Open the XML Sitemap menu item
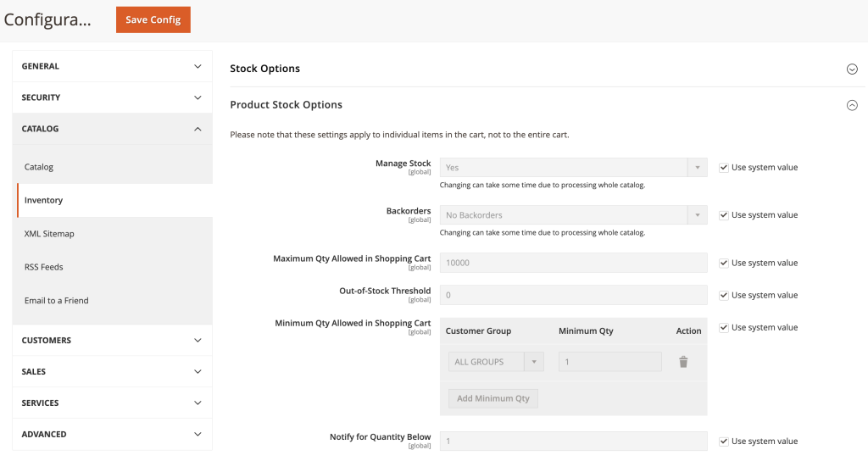868x461 pixels. [47, 234]
